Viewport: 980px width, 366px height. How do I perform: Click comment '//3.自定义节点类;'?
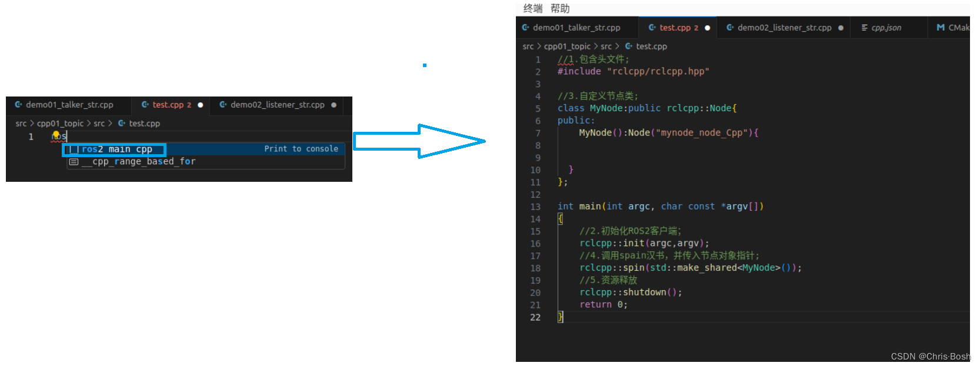(598, 96)
